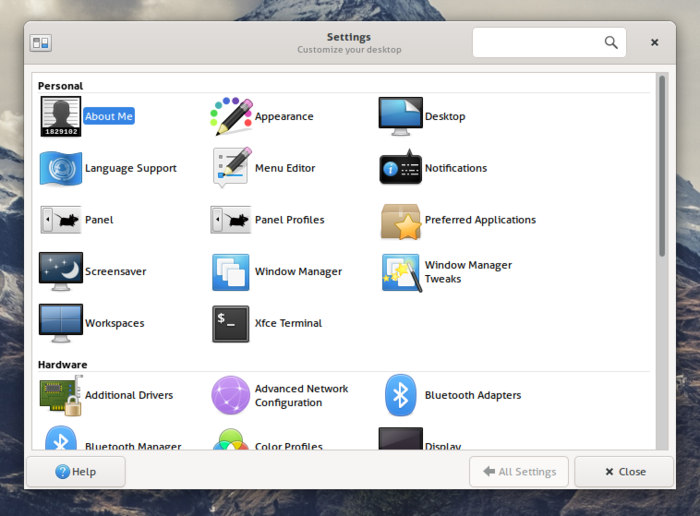700x516 pixels.
Task: Click the "Notifications" label
Action: click(x=456, y=168)
